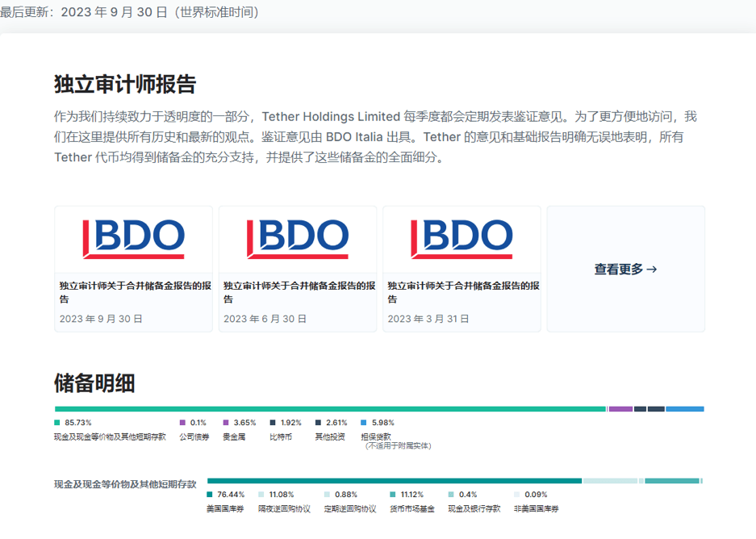
Task: Click BDO logo on September 30 report card
Action: click(133, 239)
